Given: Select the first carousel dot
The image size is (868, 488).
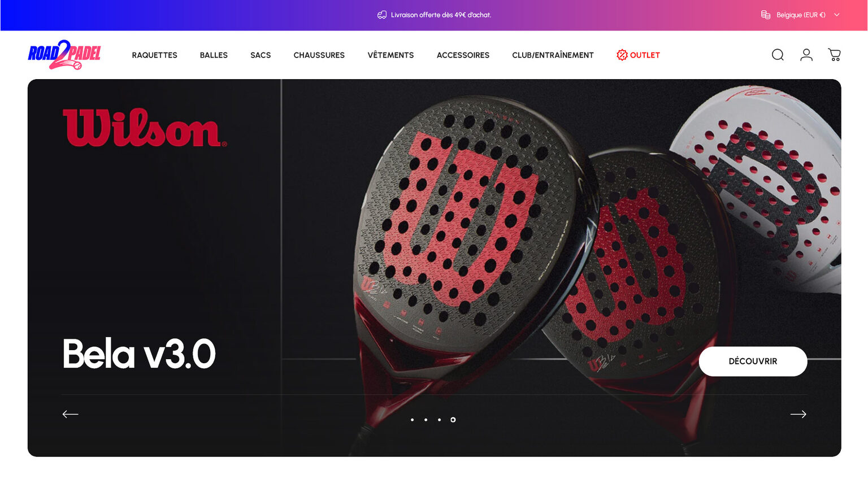Looking at the screenshot, I should pos(412,420).
